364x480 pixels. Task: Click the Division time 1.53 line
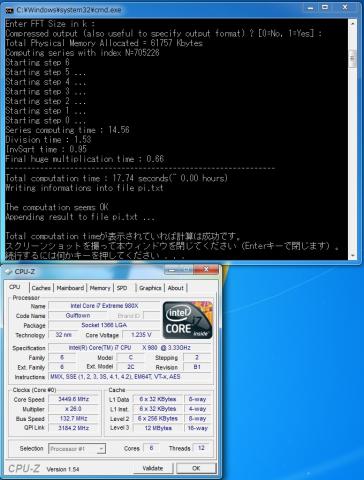(48, 140)
